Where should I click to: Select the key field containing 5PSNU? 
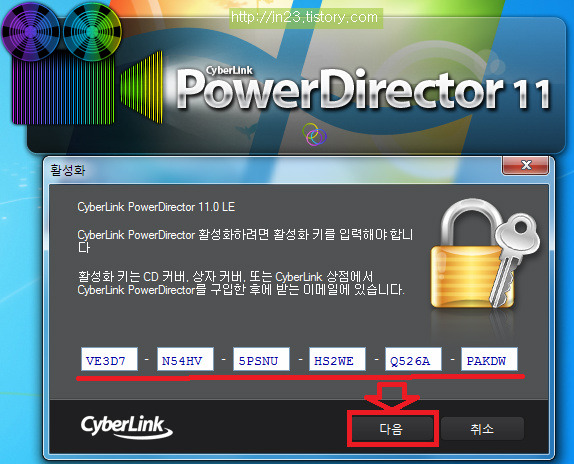pos(261,359)
